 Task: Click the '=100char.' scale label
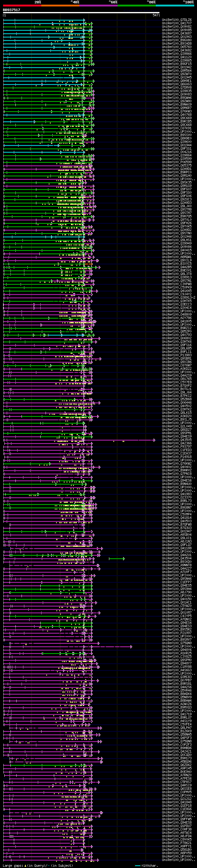tap(150, 866)
